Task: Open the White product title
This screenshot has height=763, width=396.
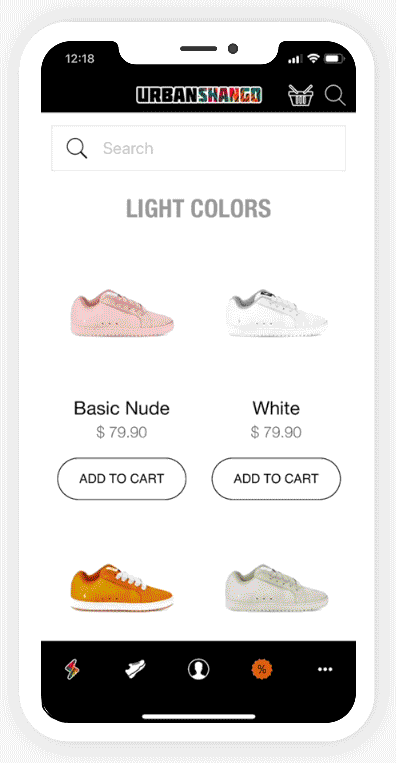Action: pyautogui.click(x=276, y=408)
